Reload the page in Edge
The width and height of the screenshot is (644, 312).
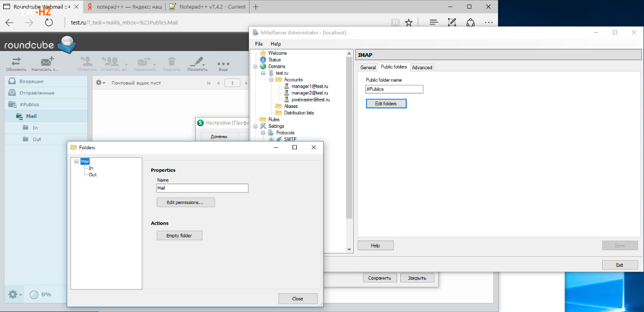pyautogui.click(x=49, y=23)
